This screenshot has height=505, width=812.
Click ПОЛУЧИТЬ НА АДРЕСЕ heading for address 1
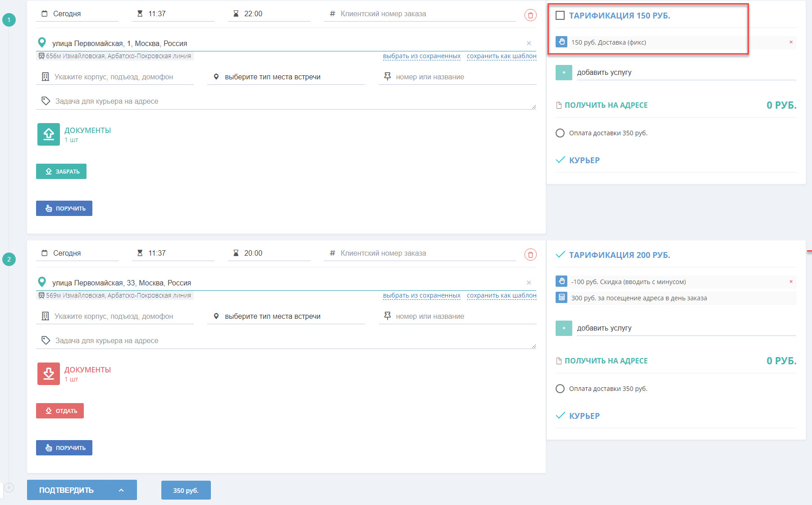point(606,105)
